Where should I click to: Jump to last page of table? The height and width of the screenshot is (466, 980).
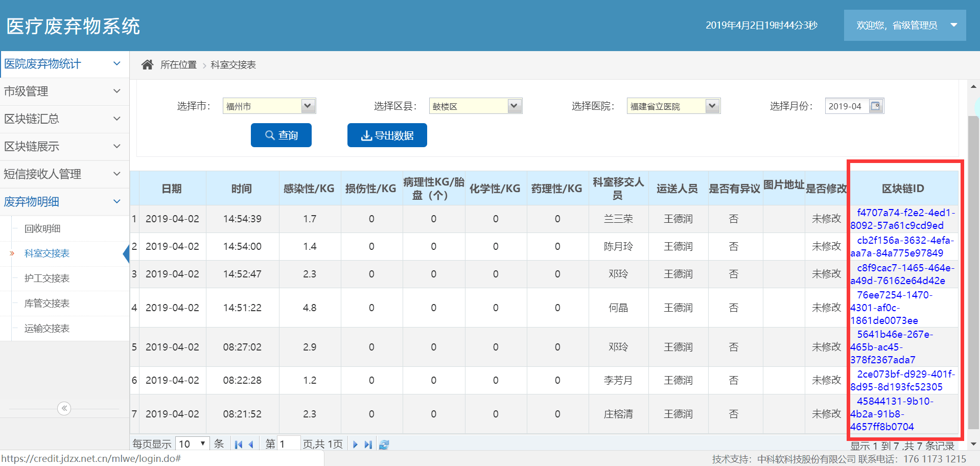pos(368,445)
